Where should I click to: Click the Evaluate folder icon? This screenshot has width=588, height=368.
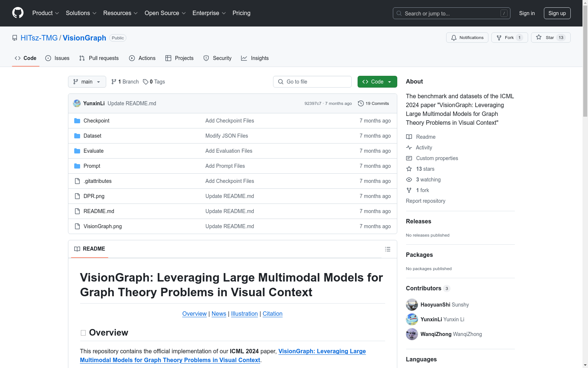[x=77, y=151]
